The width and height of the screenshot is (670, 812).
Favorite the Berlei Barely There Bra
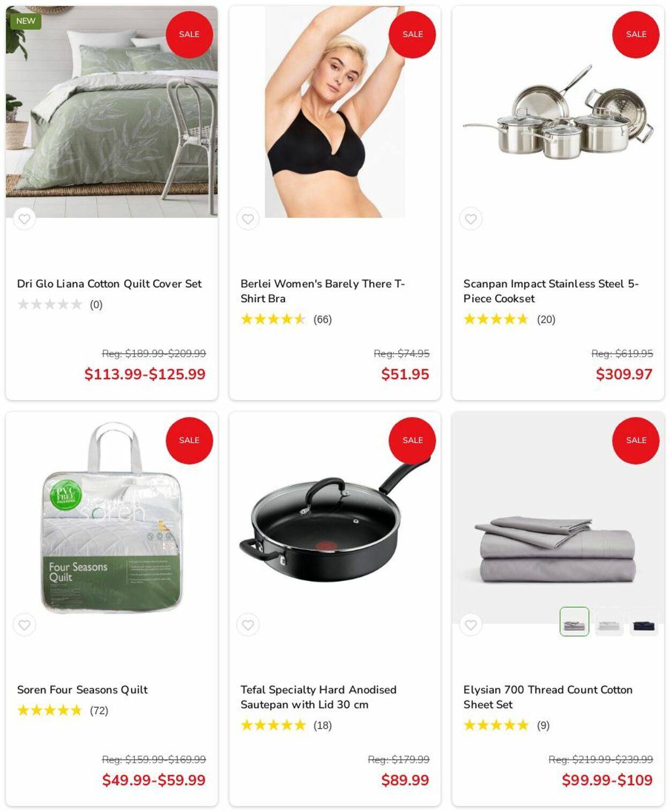coord(248,219)
